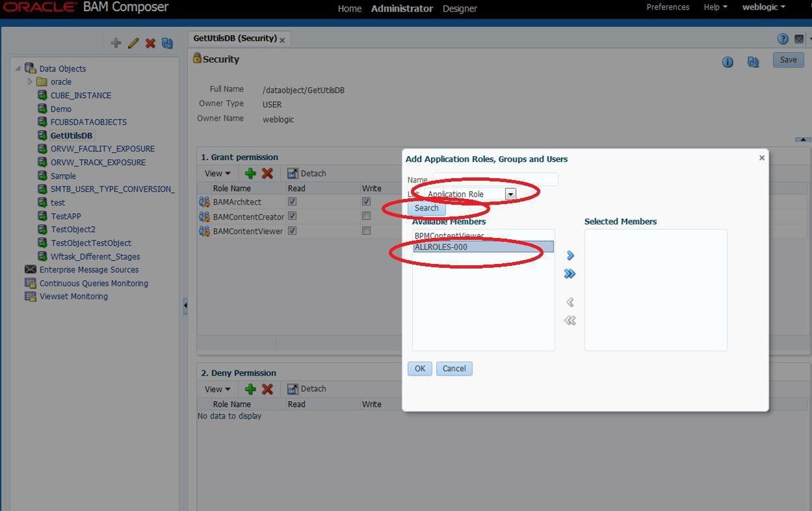Select the Demo data object

60,109
